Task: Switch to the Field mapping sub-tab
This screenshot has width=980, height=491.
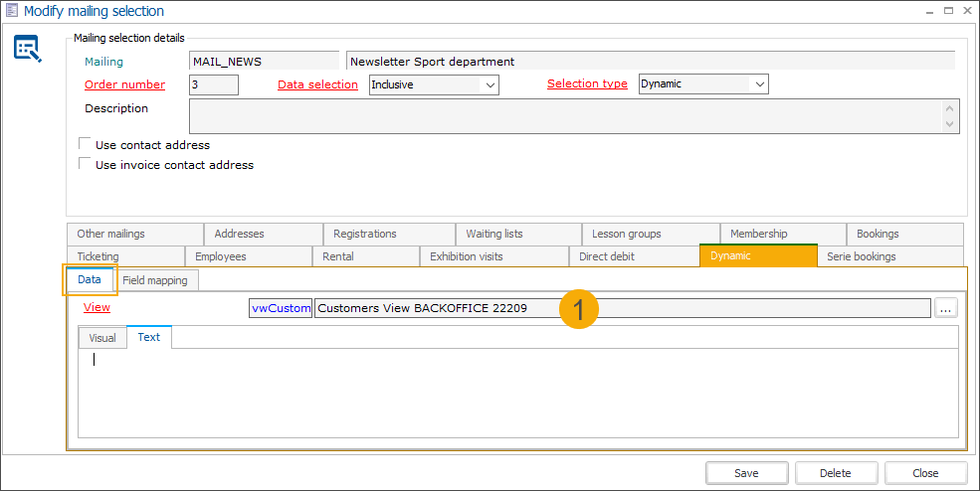Action: 155,280
